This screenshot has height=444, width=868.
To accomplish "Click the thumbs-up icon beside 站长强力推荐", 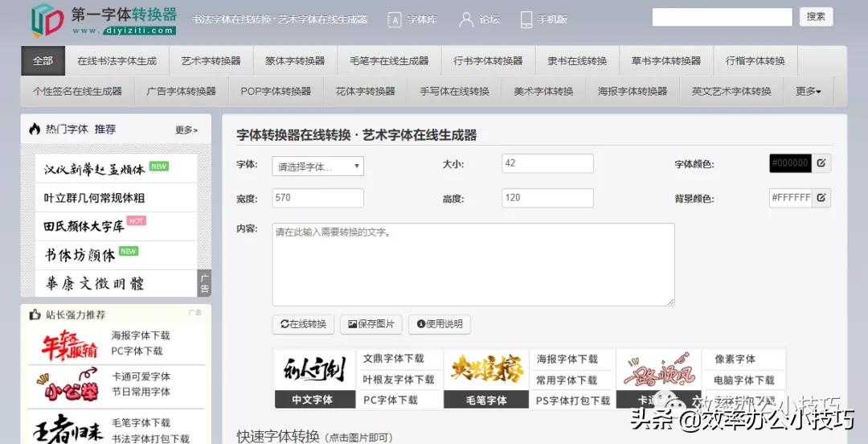I will (35, 314).
